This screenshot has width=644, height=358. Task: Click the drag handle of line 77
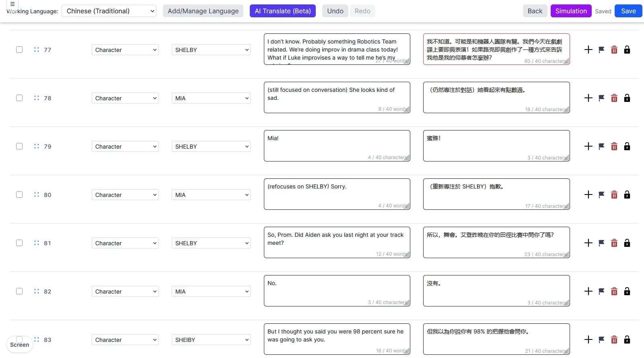pos(37,50)
